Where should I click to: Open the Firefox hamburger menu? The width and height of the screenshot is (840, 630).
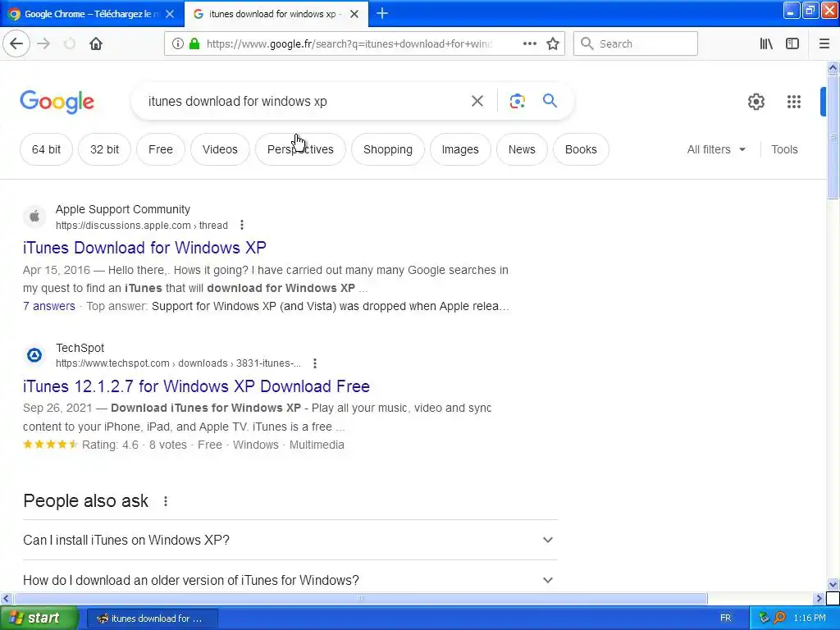coord(824,44)
